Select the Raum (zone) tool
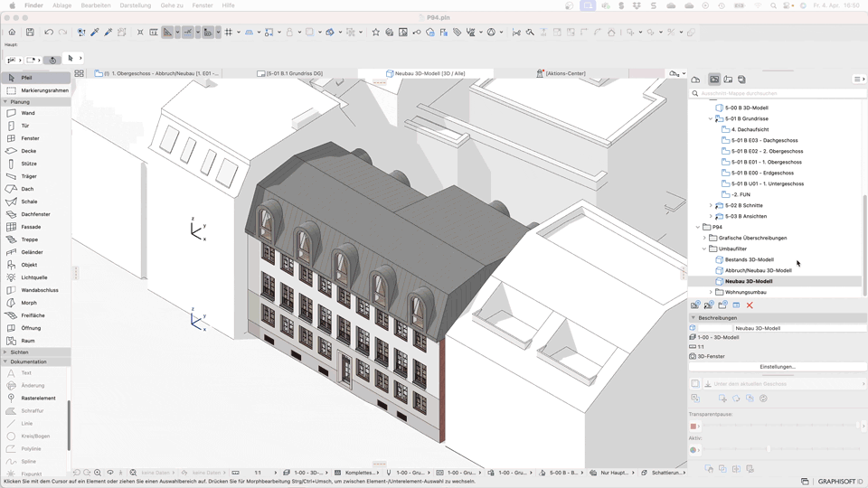The image size is (868, 488). point(35,341)
